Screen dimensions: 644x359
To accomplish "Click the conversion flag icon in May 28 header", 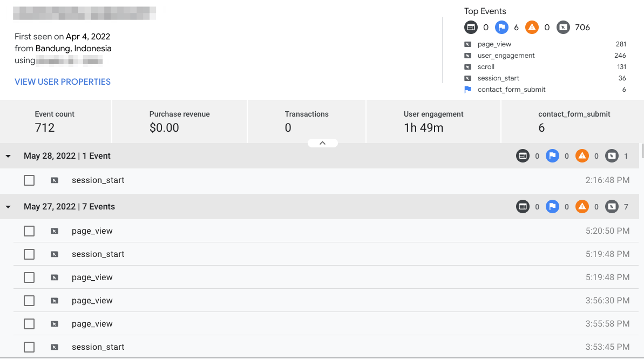I will click(x=552, y=156).
